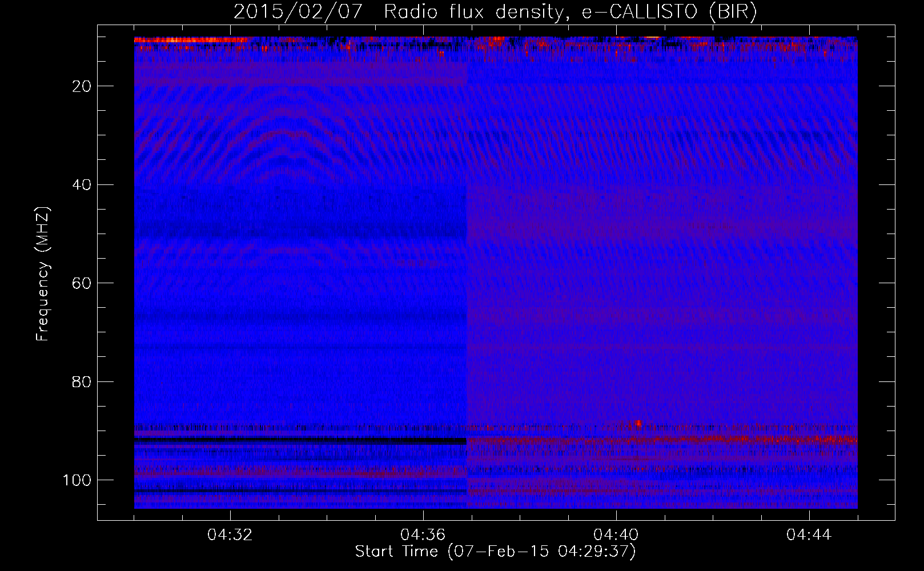The width and height of the screenshot is (924, 571).
Task: Click the '100' frequency tick label
Action: click(77, 480)
